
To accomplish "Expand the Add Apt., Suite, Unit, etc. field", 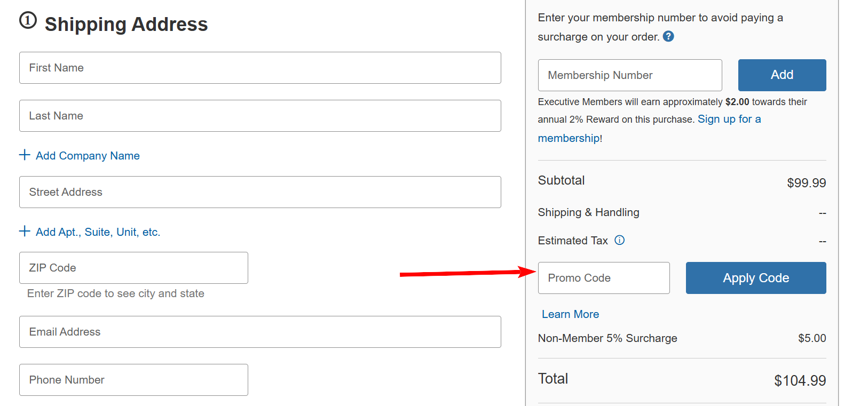I will click(x=98, y=232).
